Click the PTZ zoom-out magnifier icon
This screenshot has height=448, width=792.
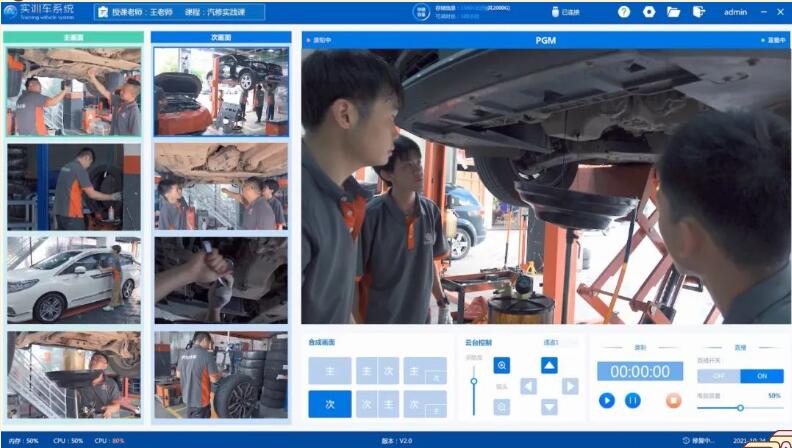point(502,406)
